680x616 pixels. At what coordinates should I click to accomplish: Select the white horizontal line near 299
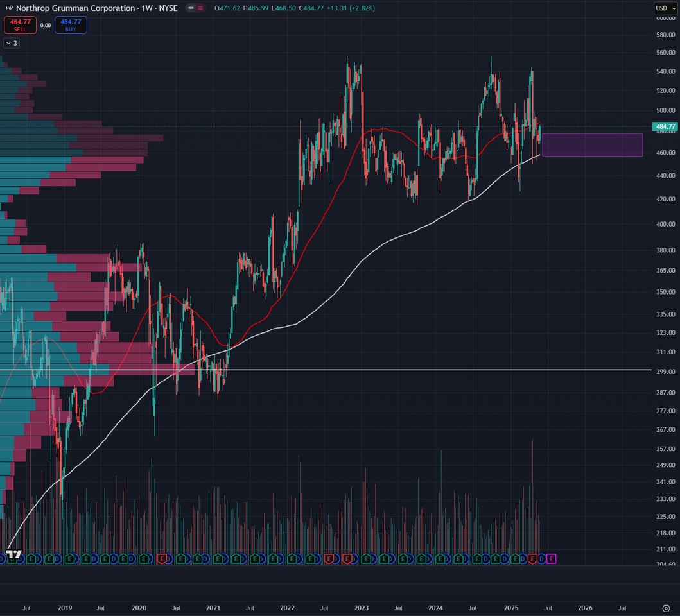(x=326, y=370)
